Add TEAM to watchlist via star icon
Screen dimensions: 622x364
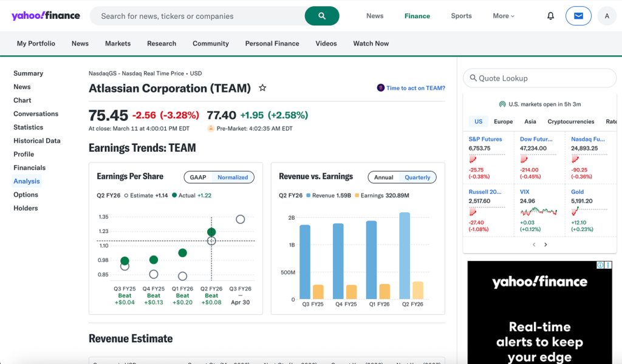point(262,88)
